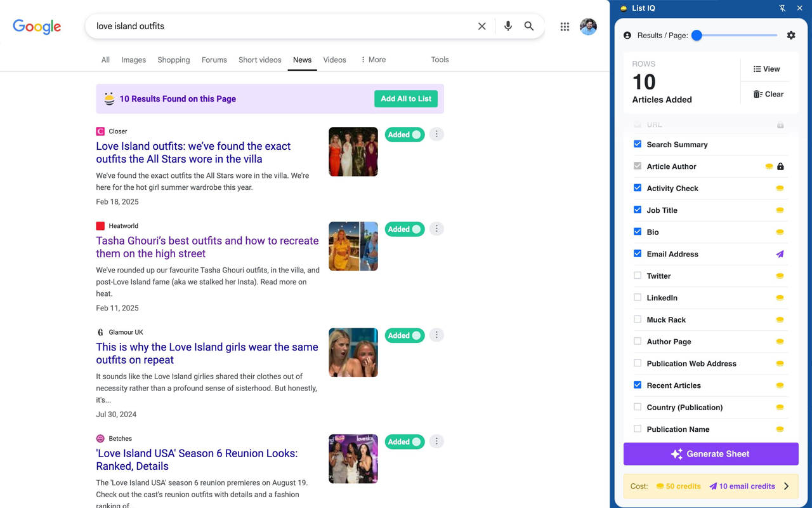
Task: Expand the Cost details chevron
Action: (787, 486)
